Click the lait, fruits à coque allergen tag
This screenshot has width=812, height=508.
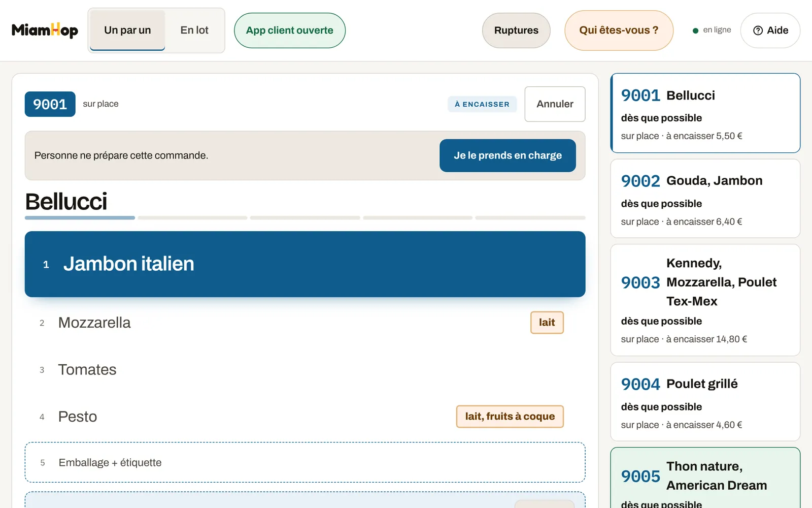point(510,417)
